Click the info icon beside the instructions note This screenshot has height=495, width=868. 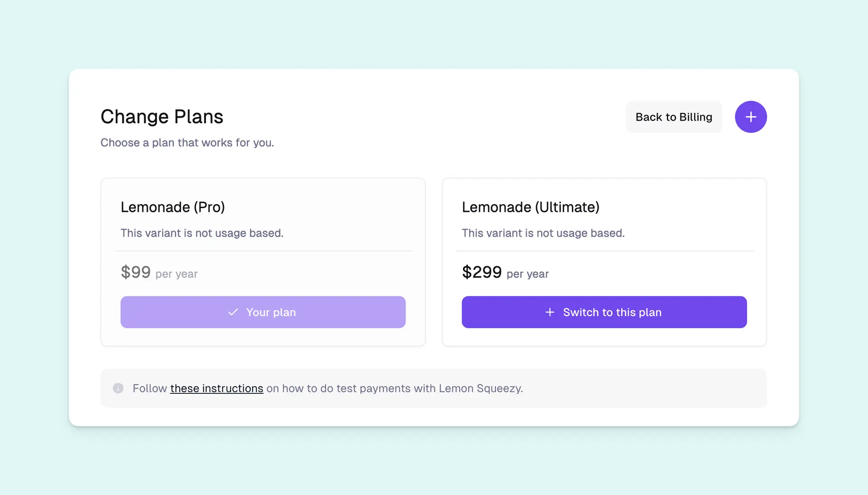118,388
